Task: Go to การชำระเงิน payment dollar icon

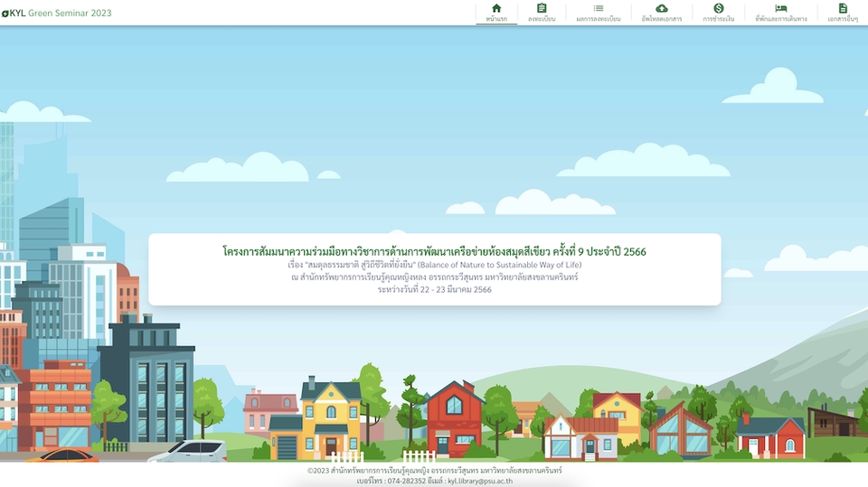Action: (x=719, y=13)
